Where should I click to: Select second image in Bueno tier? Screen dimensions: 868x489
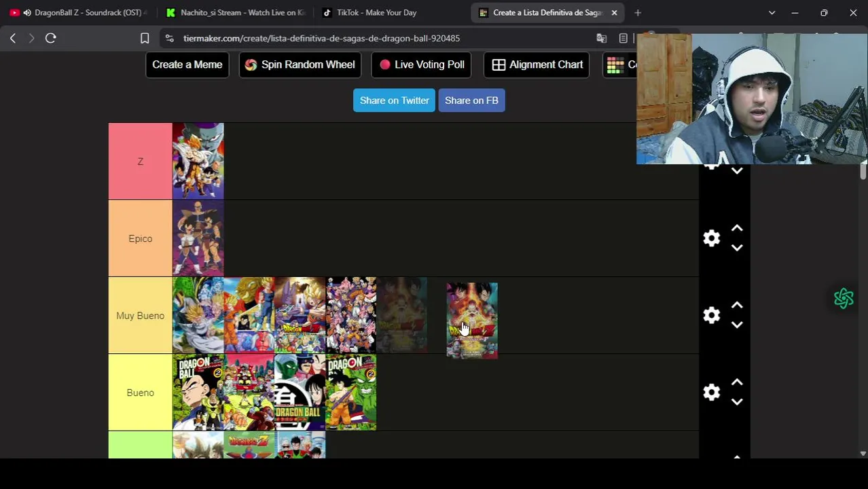click(249, 393)
